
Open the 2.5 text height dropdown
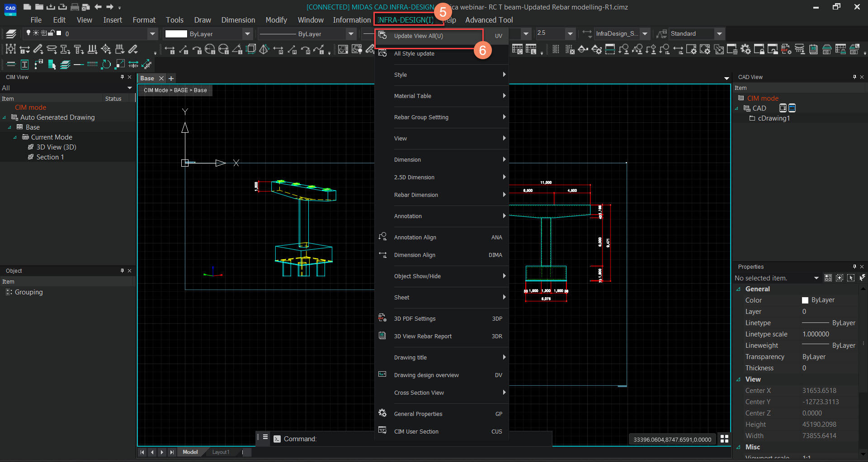570,33
